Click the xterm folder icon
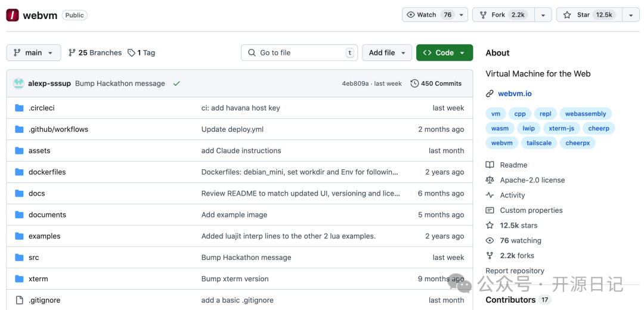Screen dimensions: 644x310 pos(19,279)
